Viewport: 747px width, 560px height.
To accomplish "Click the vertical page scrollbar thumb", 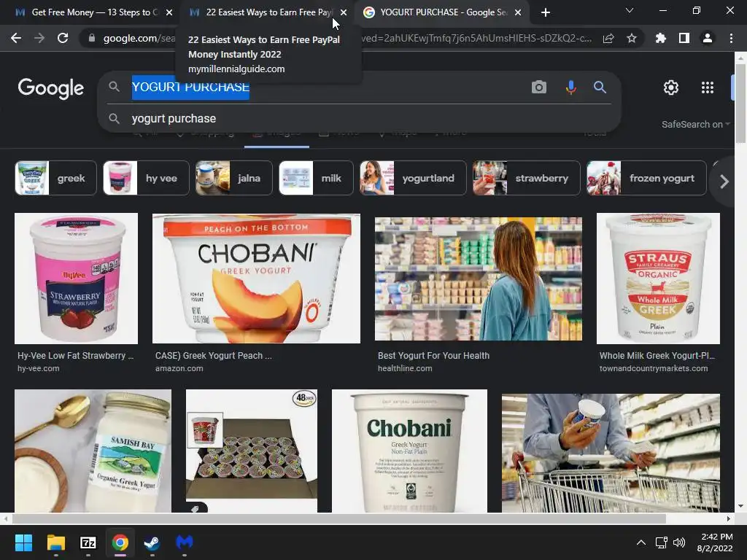I will [740, 103].
